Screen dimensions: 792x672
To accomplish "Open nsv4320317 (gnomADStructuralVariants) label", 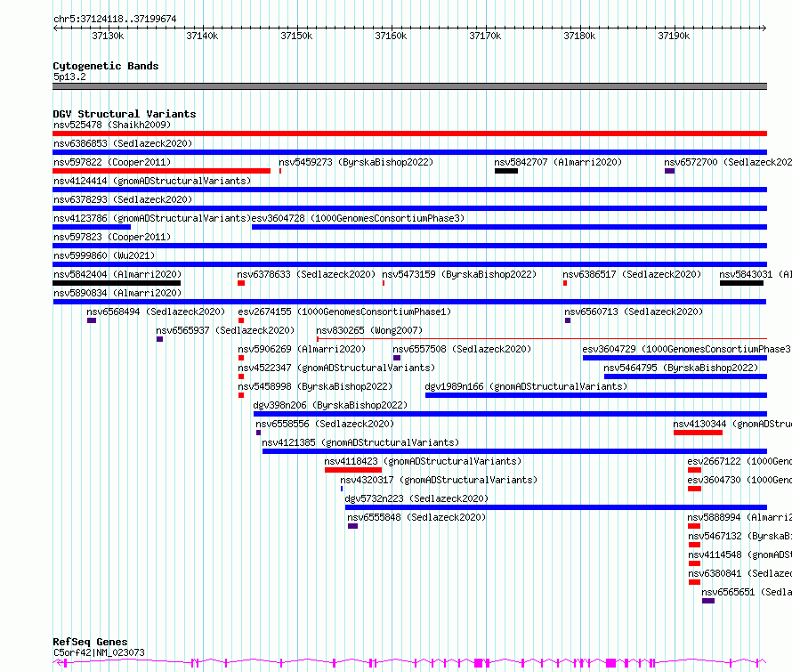I will (x=439, y=480).
